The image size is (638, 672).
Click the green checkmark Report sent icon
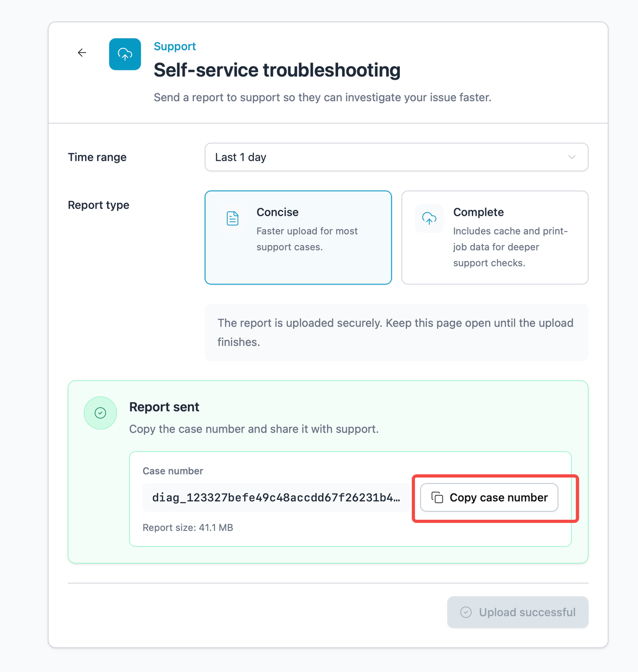pyautogui.click(x=100, y=413)
